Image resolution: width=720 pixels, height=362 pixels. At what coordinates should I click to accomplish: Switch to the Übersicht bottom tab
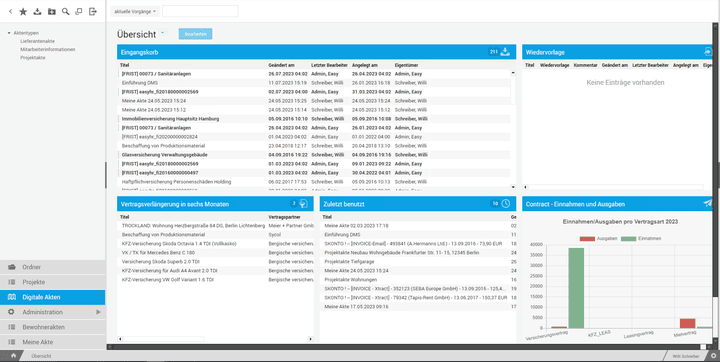pos(41,356)
